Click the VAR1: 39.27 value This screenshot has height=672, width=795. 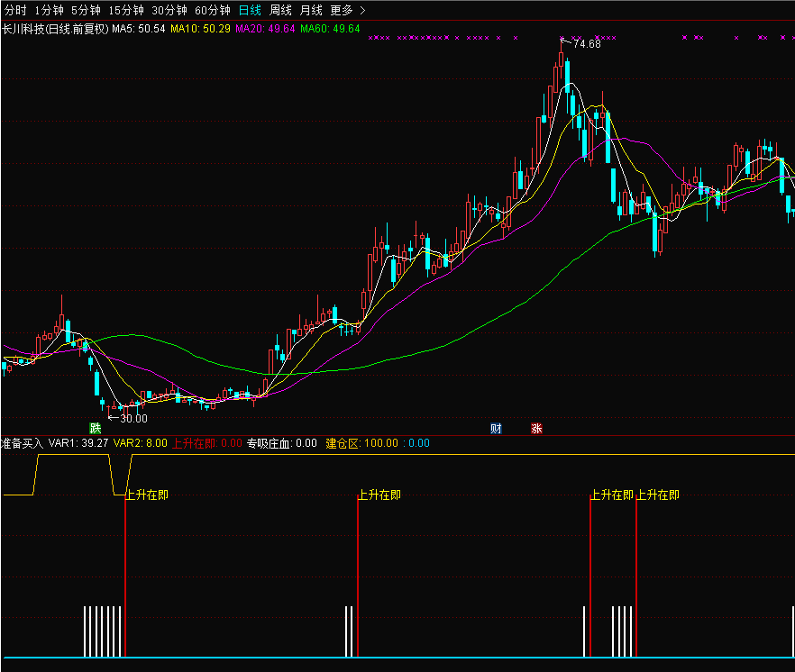coord(78,443)
